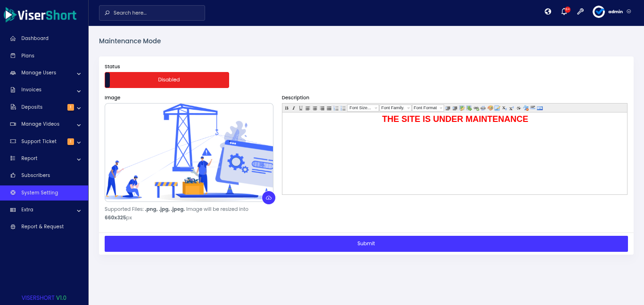Click the Submit button

pos(366,244)
